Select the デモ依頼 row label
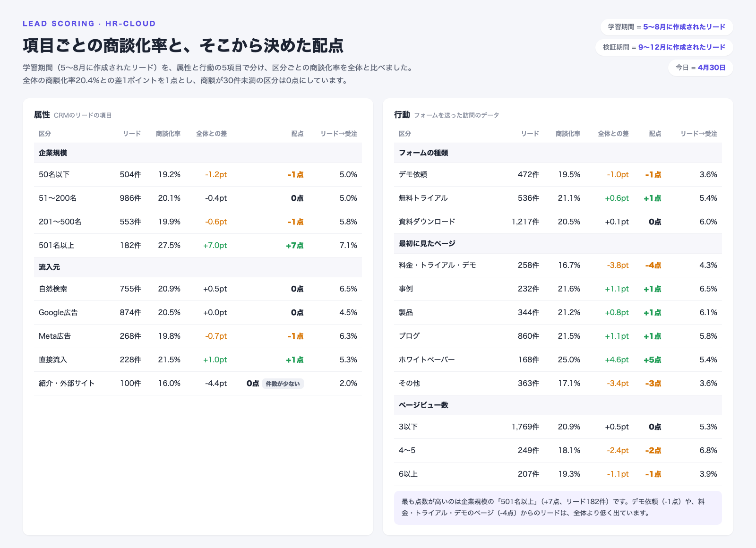756x548 pixels. pyautogui.click(x=413, y=174)
